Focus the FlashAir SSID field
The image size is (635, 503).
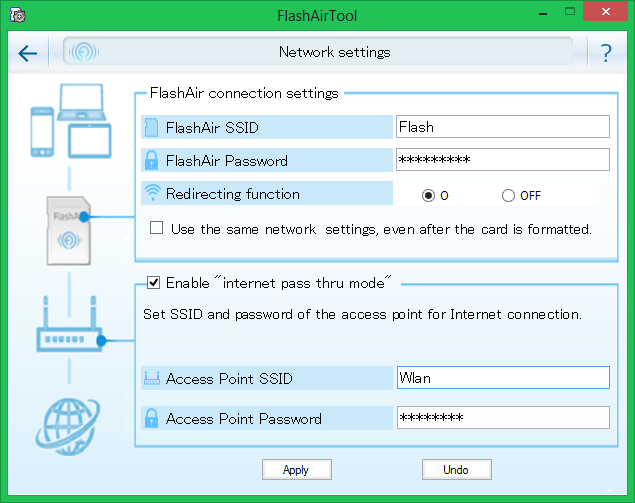point(503,127)
